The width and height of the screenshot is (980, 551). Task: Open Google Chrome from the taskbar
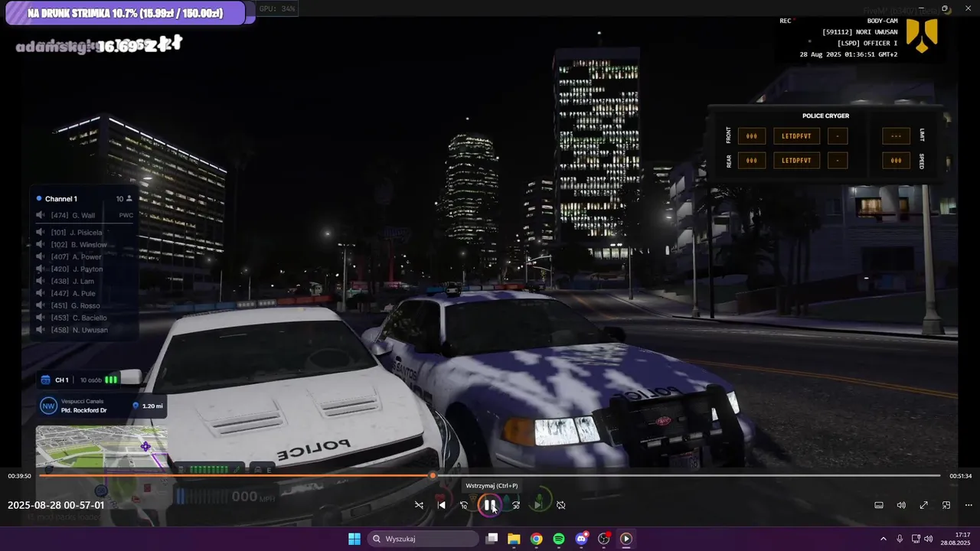[537, 539]
